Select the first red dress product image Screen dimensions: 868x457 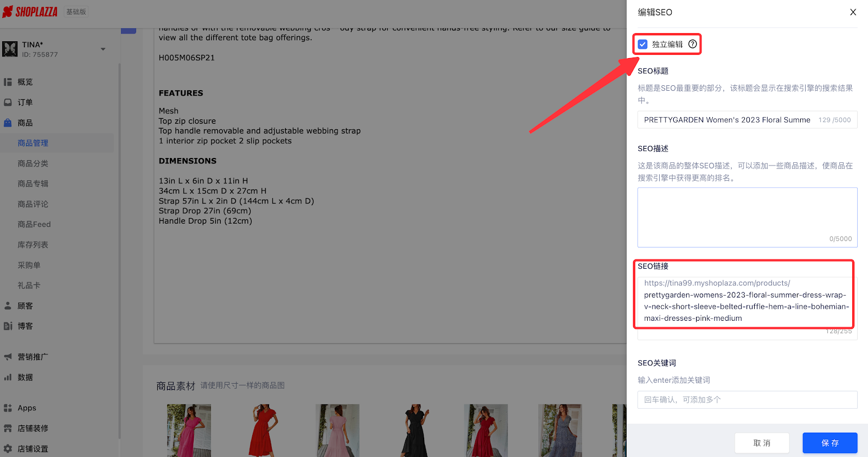(x=263, y=430)
